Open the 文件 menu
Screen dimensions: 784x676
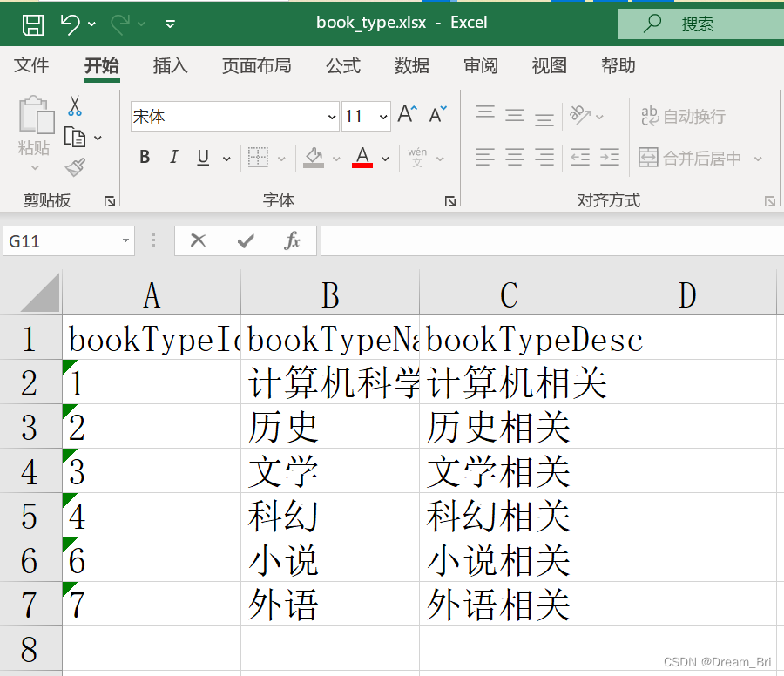31,65
